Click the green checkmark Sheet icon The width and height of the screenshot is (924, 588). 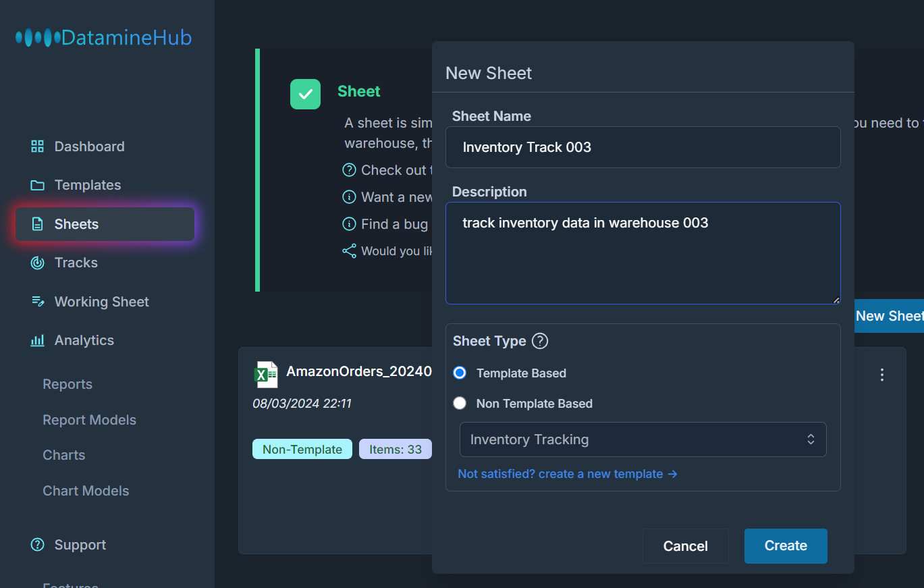305,94
